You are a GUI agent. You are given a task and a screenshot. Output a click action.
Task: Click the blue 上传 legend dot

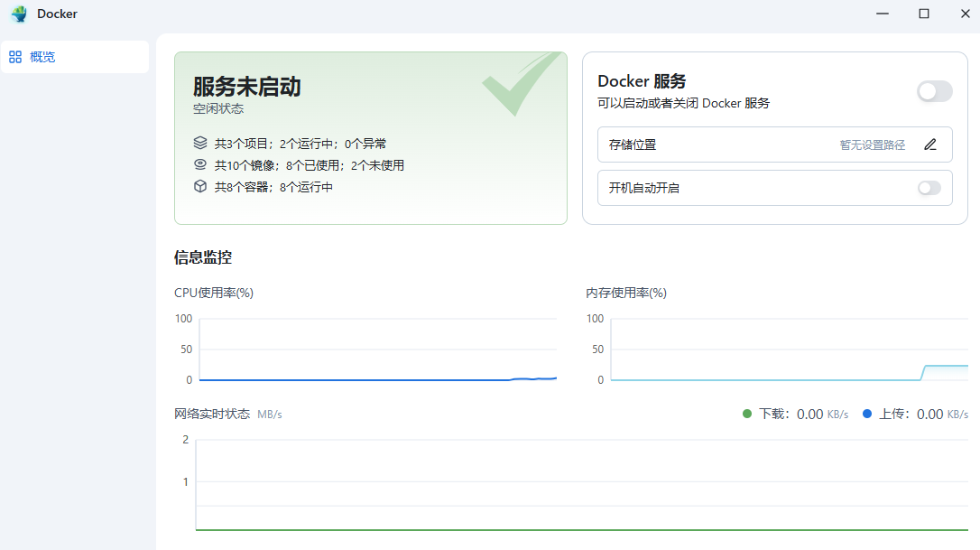[x=867, y=414]
